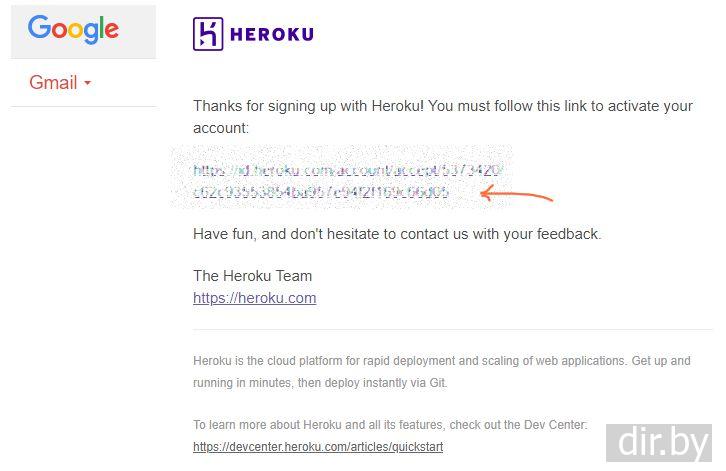726x471 pixels.
Task: Click the word "account:" before the activation link
Action: click(220, 129)
